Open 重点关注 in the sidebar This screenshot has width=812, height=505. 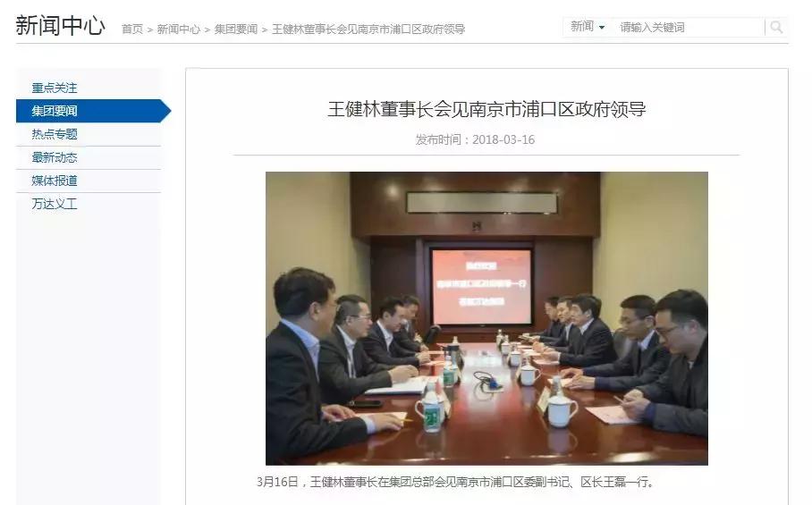coord(55,88)
